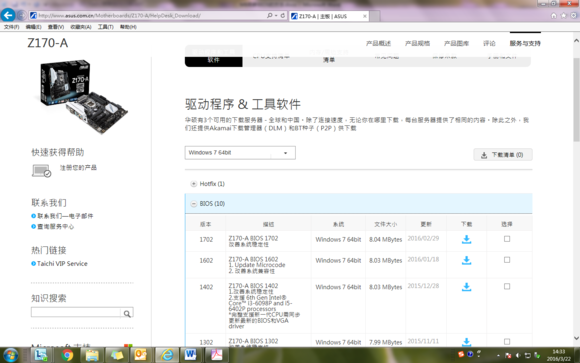The image size is (580, 363).
Task: Open the 查看(V) menu
Action: point(56,27)
